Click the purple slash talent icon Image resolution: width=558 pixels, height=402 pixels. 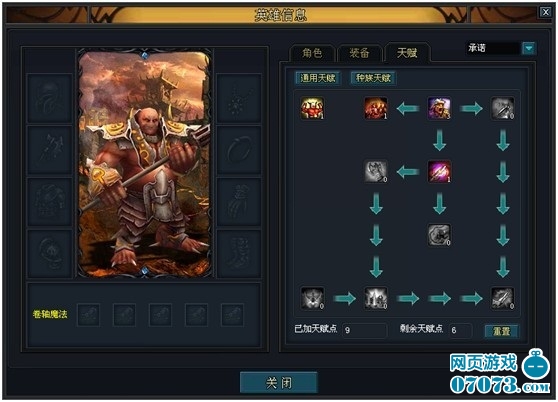pyautogui.click(x=439, y=171)
